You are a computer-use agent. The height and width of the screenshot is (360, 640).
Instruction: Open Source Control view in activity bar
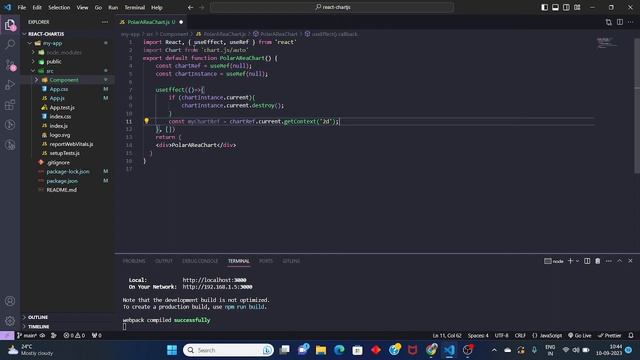tap(10, 64)
